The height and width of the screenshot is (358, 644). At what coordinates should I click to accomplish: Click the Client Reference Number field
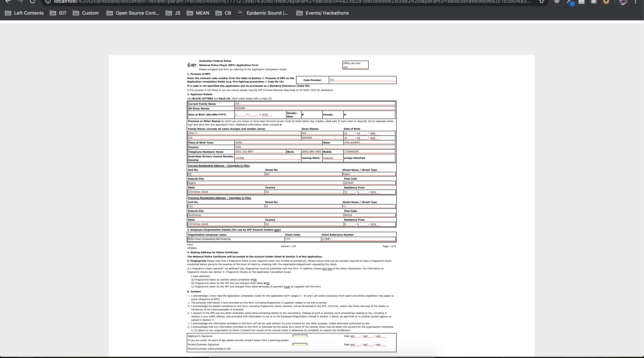pyautogui.click(x=358, y=239)
